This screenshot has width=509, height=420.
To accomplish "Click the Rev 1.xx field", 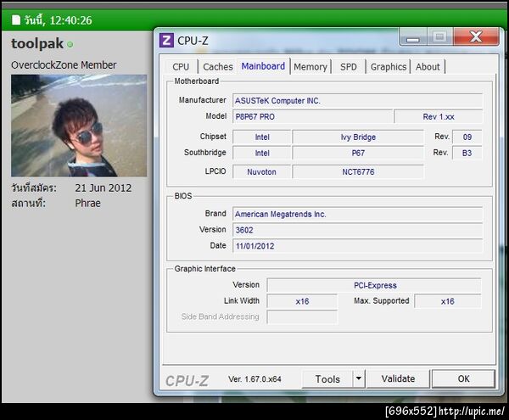I will point(439,116).
